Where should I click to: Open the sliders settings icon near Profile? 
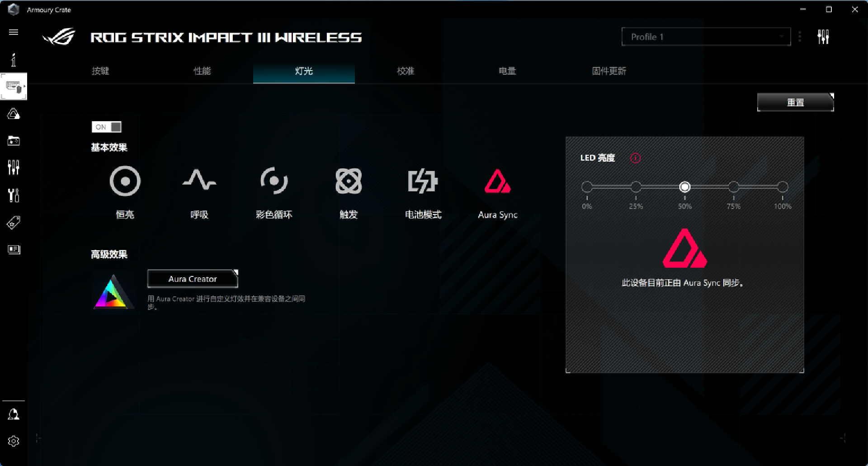tap(823, 37)
